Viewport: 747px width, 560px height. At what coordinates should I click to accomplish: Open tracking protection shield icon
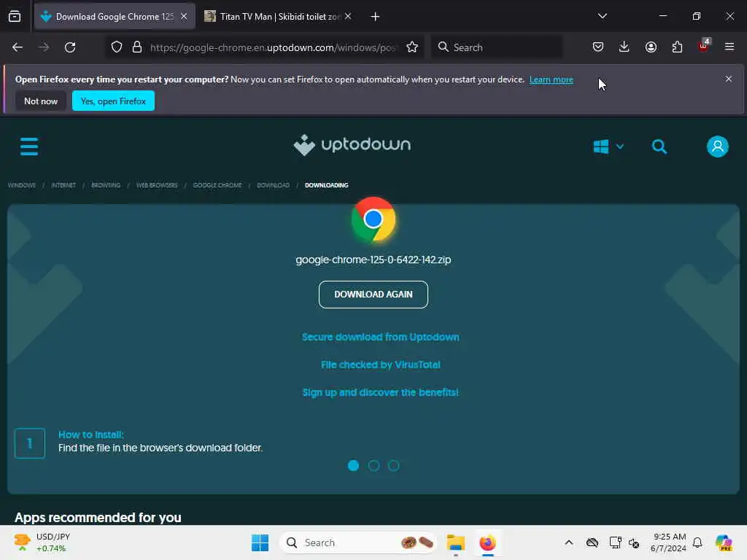point(117,47)
